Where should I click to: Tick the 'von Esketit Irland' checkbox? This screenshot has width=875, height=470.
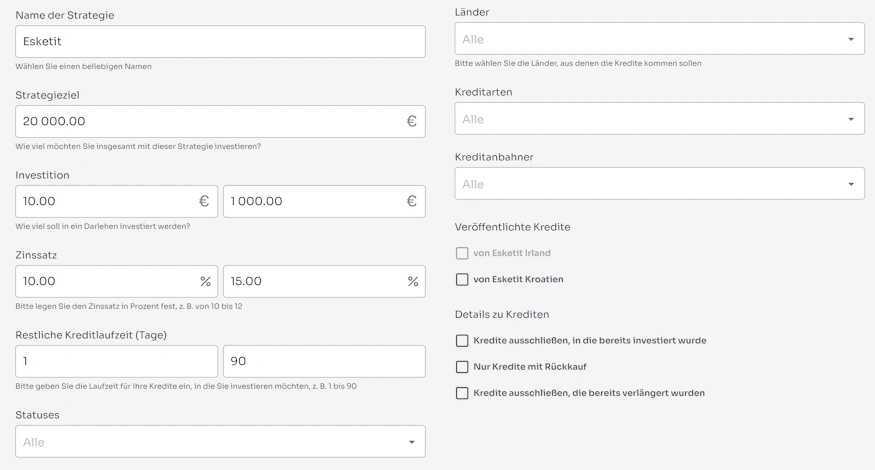[x=462, y=254]
